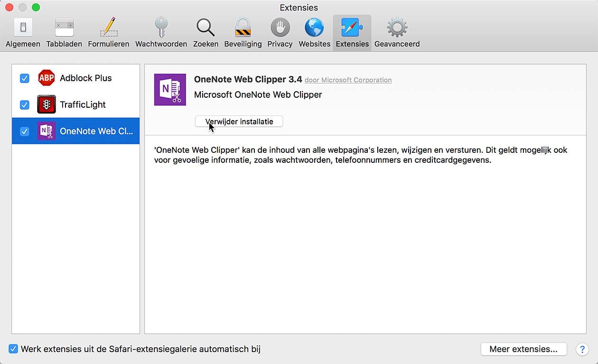Open the Zoeken magnifier pane
Image resolution: width=598 pixels, height=364 pixels.
(206, 33)
